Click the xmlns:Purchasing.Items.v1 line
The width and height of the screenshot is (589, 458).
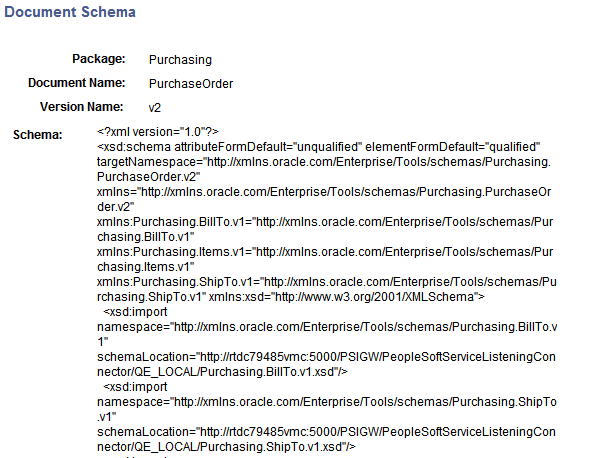coord(325,252)
